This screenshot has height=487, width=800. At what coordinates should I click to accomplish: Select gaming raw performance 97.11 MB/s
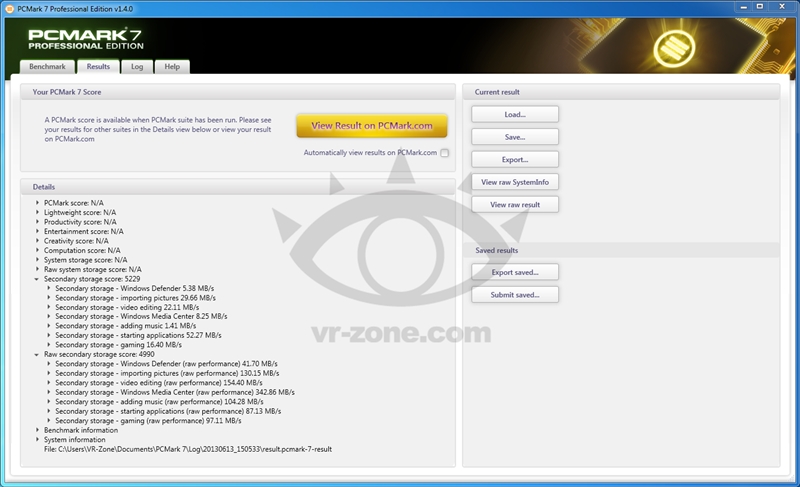click(x=148, y=421)
